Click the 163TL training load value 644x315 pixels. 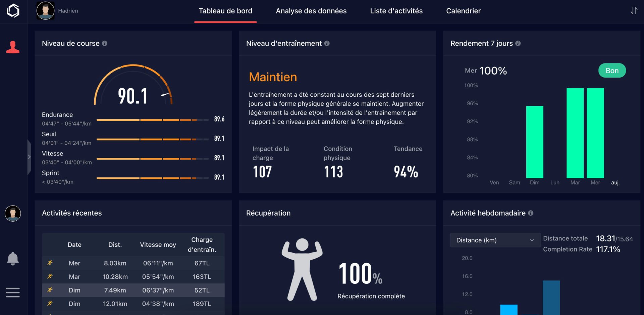[202, 277]
